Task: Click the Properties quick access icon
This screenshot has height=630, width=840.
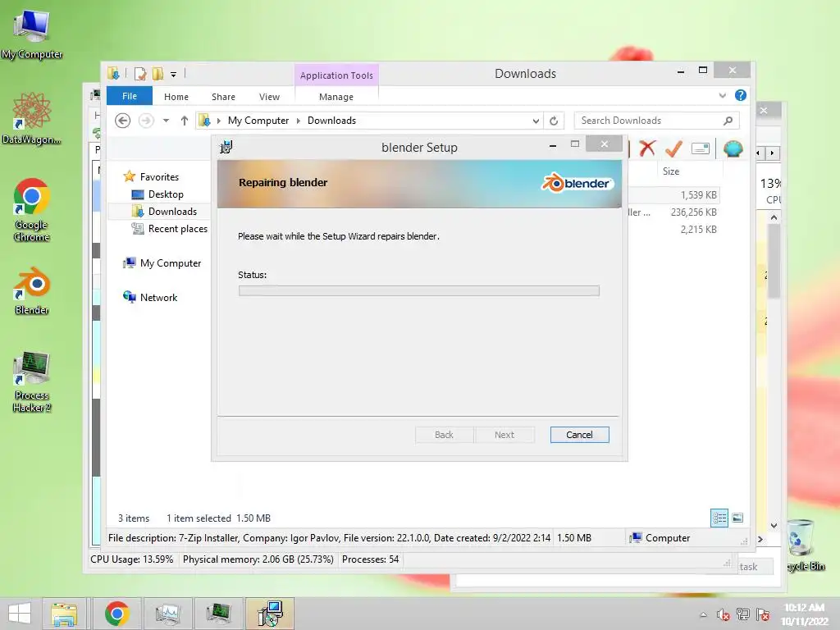Action: [140, 74]
